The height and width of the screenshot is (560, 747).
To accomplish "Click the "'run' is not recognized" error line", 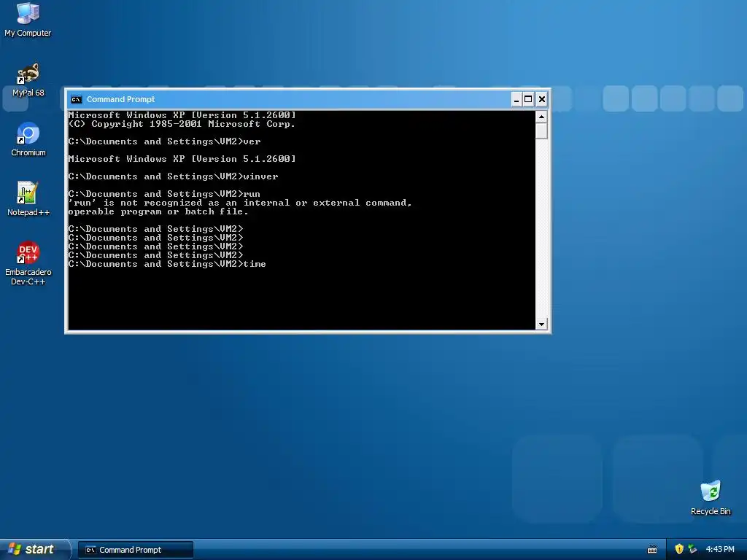I will pyautogui.click(x=239, y=203).
